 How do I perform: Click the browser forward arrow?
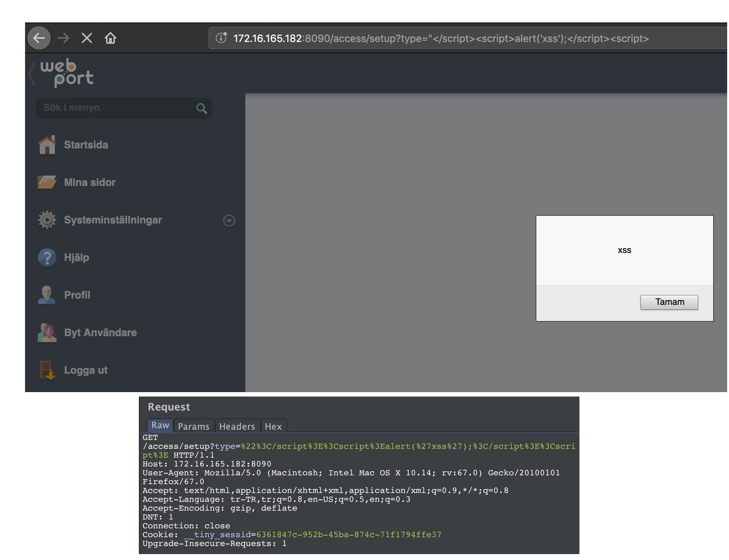63,38
